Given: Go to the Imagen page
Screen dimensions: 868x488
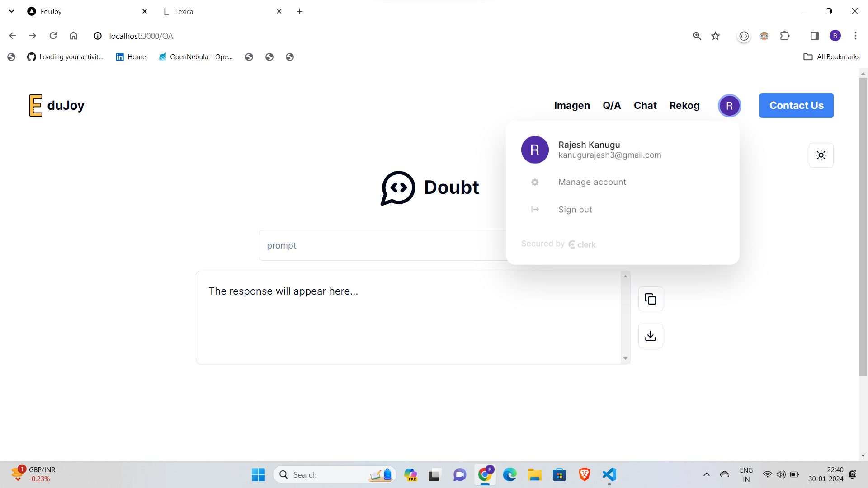Looking at the screenshot, I should tap(571, 105).
